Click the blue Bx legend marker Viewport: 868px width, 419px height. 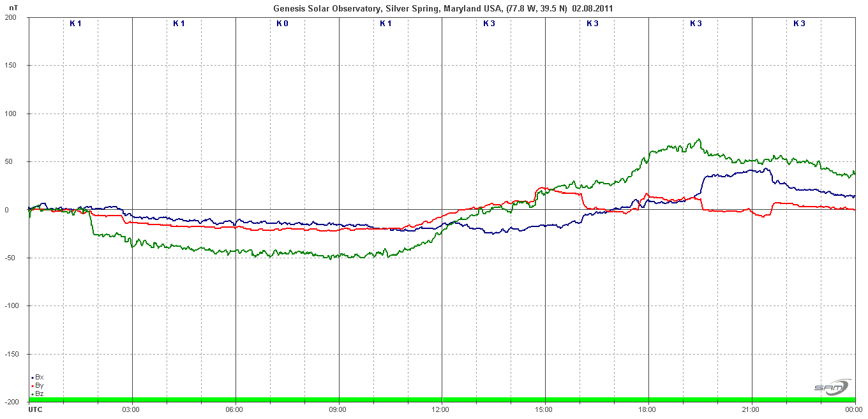32,378
